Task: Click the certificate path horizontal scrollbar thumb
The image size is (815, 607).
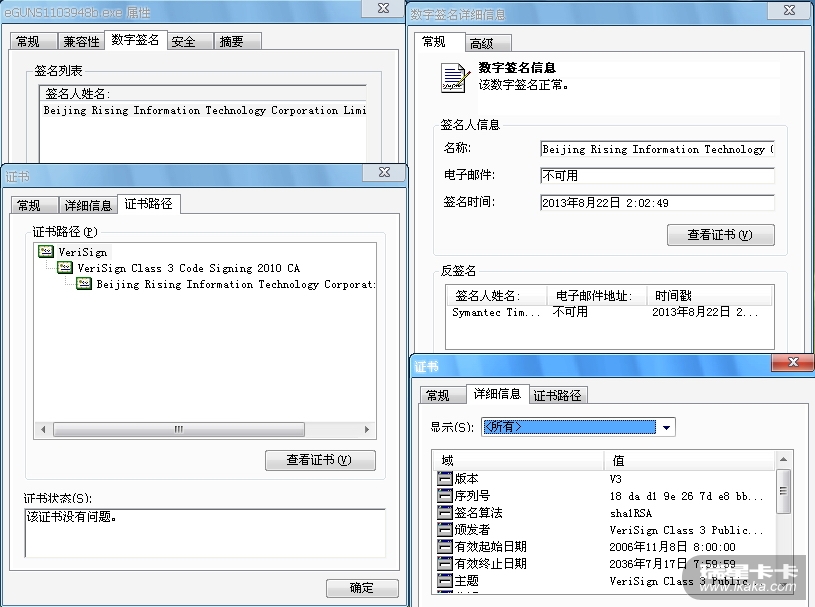Action: (x=179, y=429)
